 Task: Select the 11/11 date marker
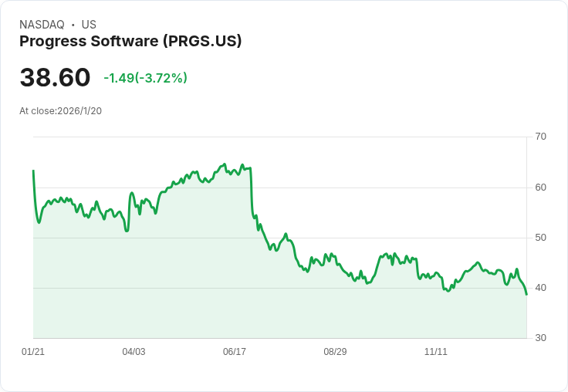(x=436, y=352)
